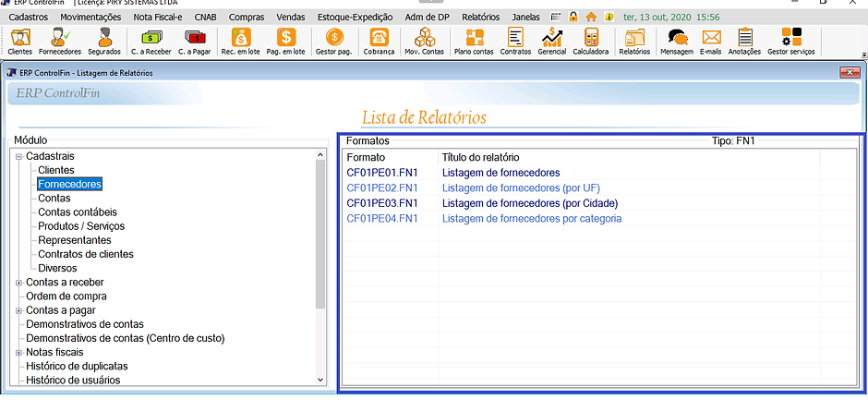Expand the Contas a pagar node
The width and height of the screenshot is (868, 411).
(x=18, y=310)
